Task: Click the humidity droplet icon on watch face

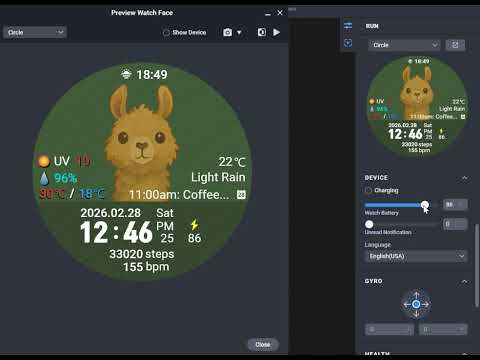Action: click(44, 178)
